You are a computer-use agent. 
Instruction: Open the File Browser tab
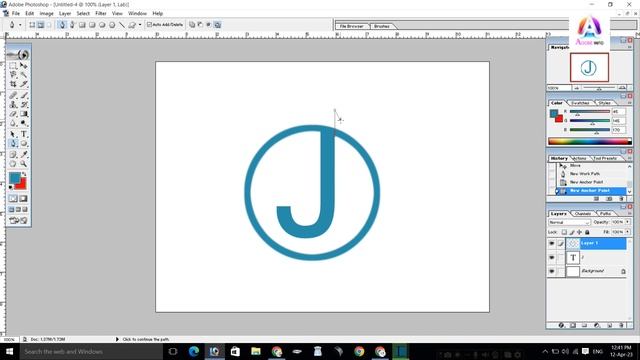351,26
